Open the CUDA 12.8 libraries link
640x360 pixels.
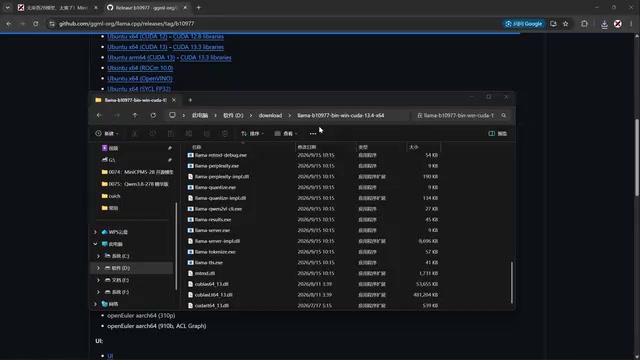pos(198,36)
